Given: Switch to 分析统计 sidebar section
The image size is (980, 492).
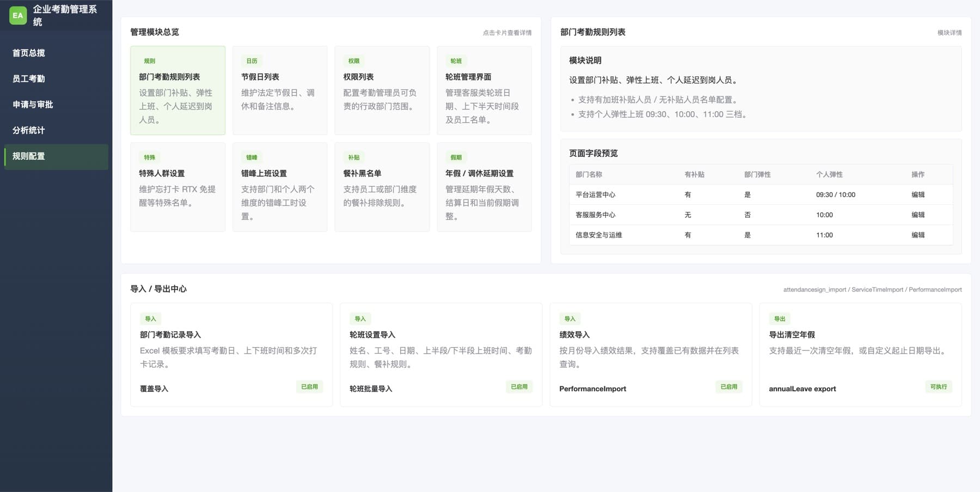Looking at the screenshot, I should pyautogui.click(x=56, y=130).
